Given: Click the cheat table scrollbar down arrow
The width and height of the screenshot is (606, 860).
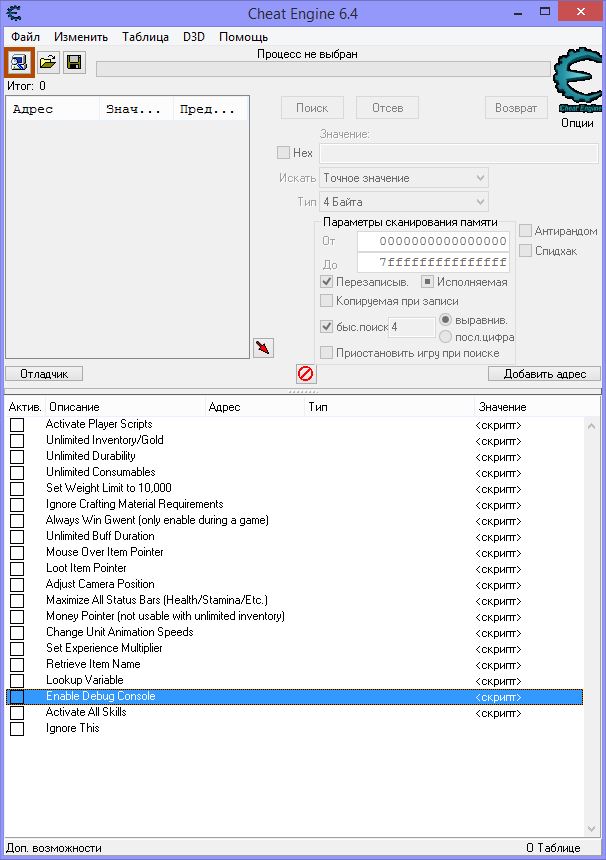Looking at the screenshot, I should pyautogui.click(x=591, y=828).
